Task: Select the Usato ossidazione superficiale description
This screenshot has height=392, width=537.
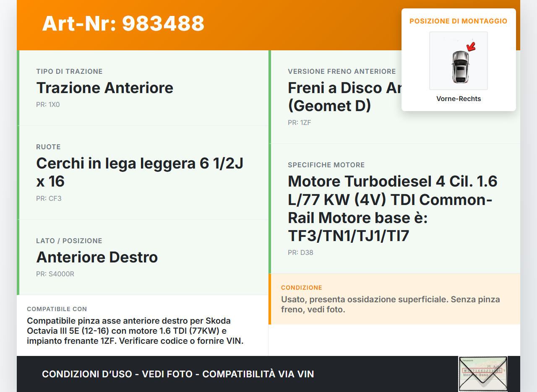Action: point(391,305)
